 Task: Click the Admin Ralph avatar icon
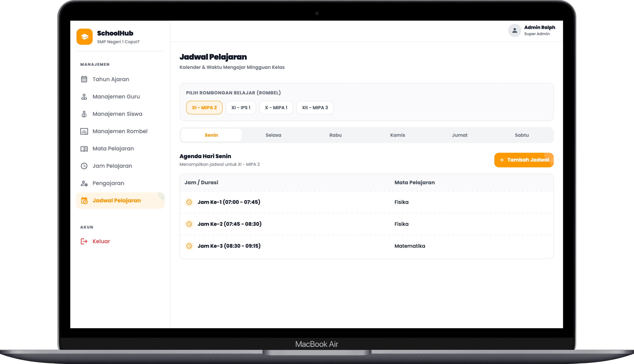click(515, 30)
